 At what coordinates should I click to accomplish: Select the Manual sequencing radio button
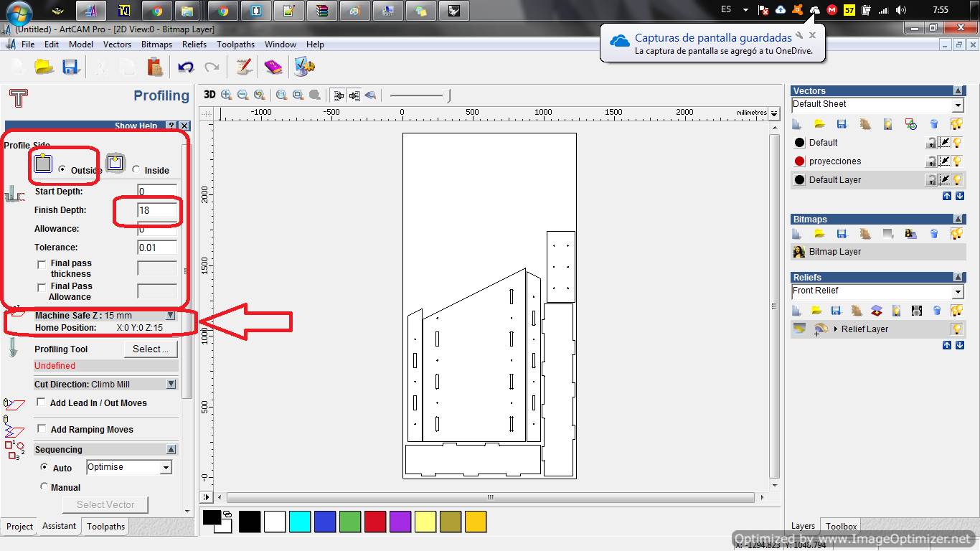point(44,486)
